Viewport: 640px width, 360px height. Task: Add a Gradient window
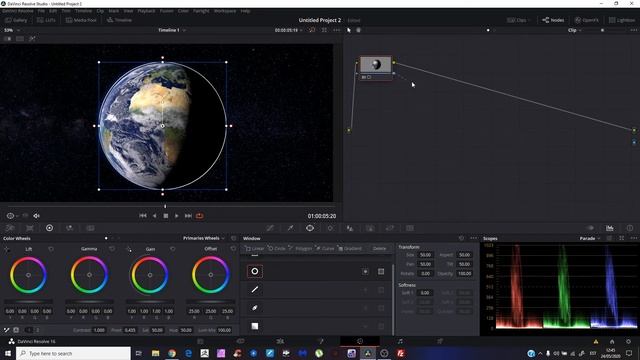350,248
